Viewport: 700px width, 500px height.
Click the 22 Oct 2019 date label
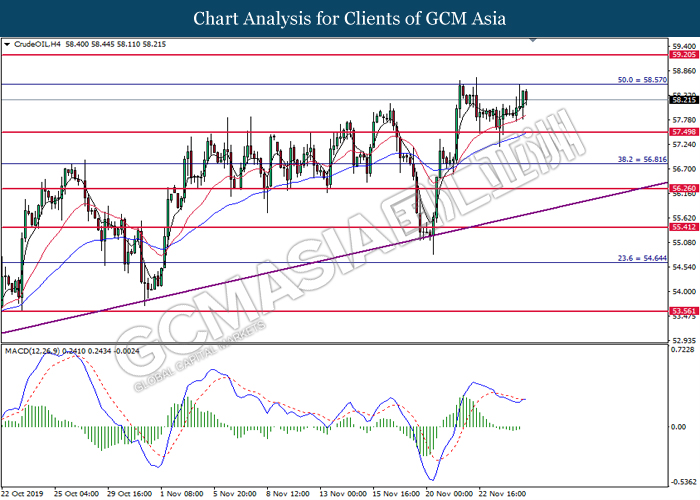[x=22, y=493]
